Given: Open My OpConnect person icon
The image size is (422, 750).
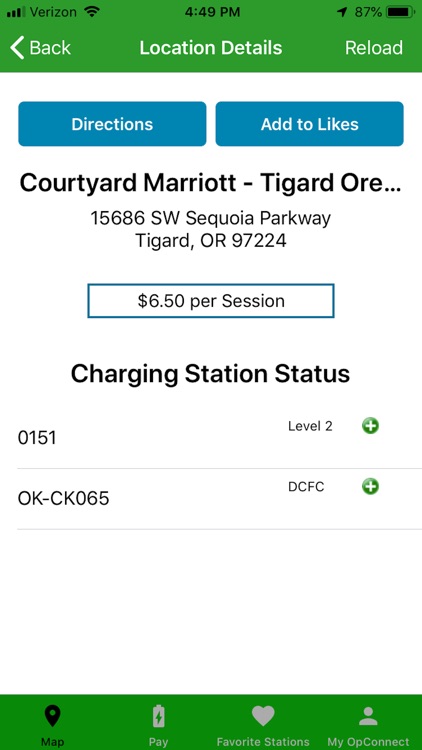Looking at the screenshot, I should click(368, 716).
